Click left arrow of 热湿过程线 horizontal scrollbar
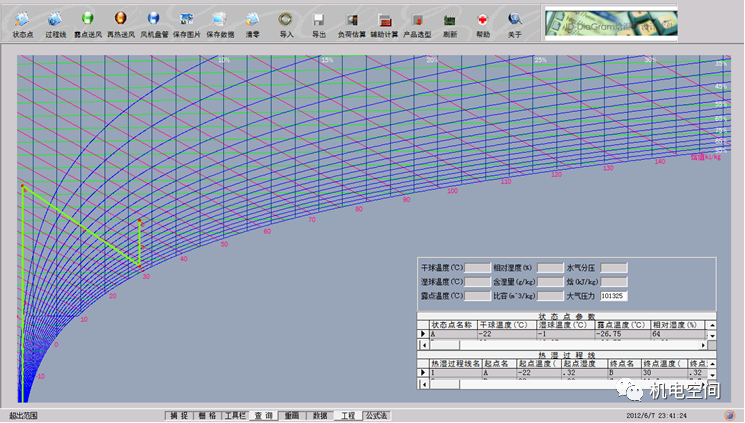The width and height of the screenshot is (745, 423). coord(424,384)
